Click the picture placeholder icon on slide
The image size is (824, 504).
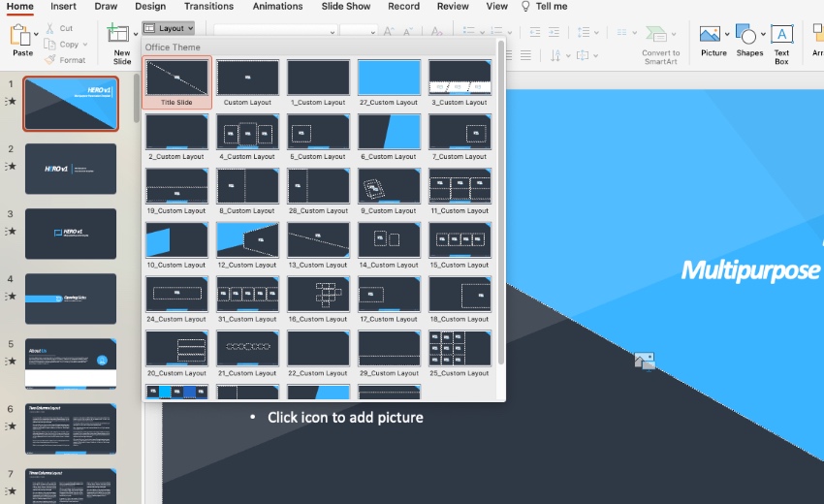point(645,362)
